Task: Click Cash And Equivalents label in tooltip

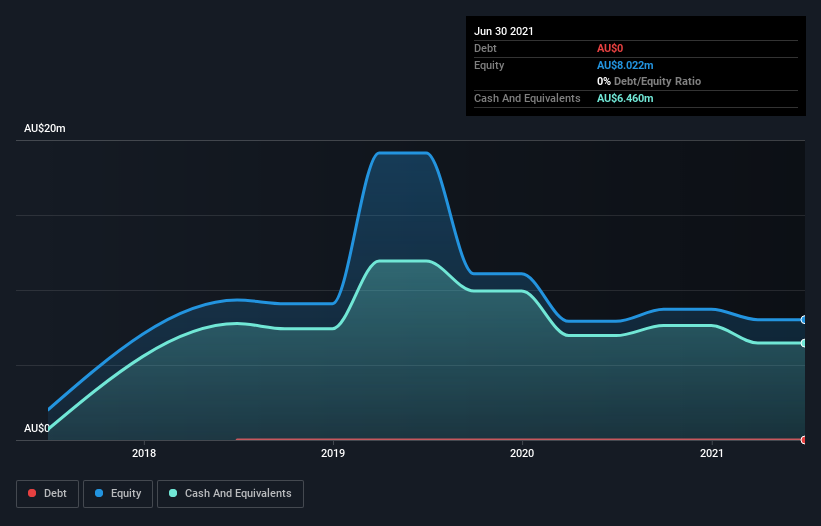Action: (x=527, y=98)
